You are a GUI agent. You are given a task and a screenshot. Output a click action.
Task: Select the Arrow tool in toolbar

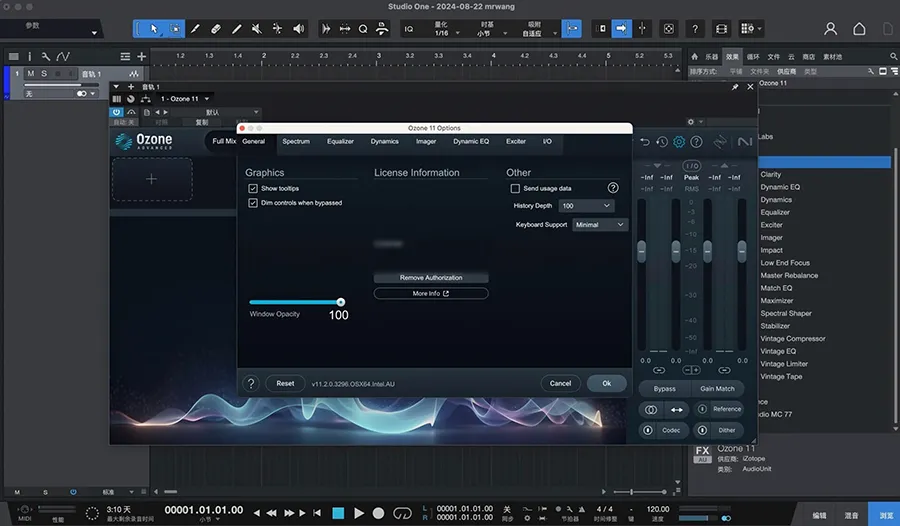point(152,29)
